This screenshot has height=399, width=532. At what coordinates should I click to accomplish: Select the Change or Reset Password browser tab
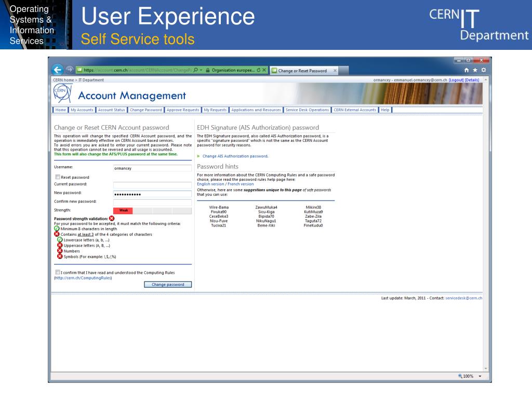coord(303,71)
